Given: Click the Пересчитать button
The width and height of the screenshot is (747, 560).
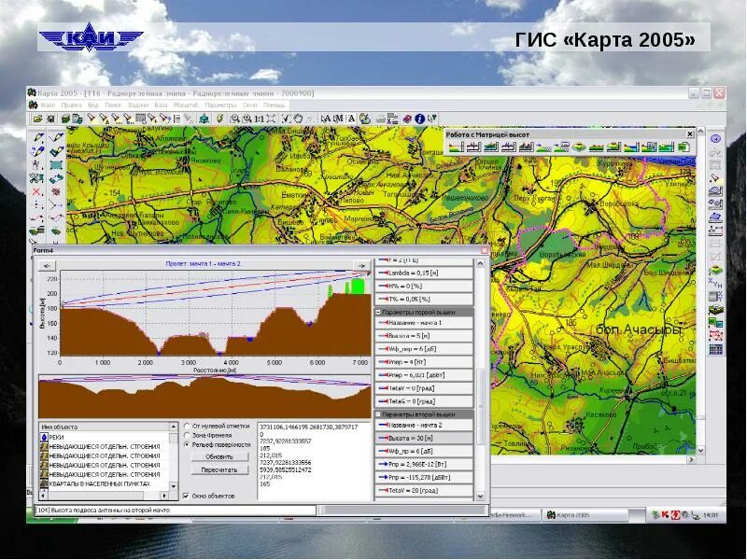Looking at the screenshot, I should [219, 470].
